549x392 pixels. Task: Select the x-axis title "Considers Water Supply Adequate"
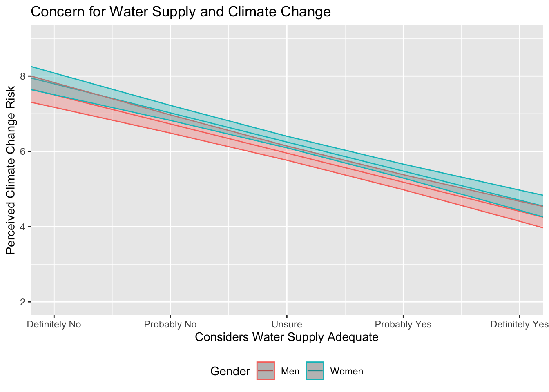click(286, 337)
